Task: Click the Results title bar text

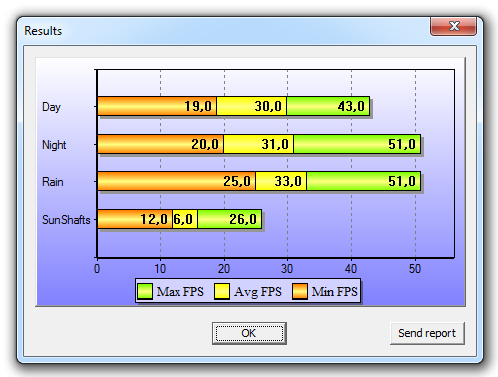Action: (43, 31)
